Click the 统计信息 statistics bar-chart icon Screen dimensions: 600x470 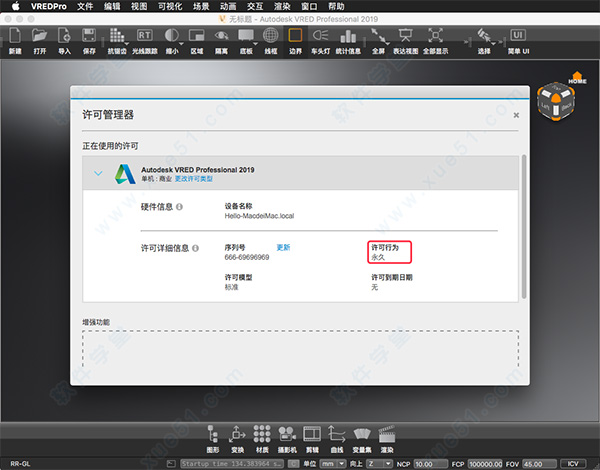(348, 36)
